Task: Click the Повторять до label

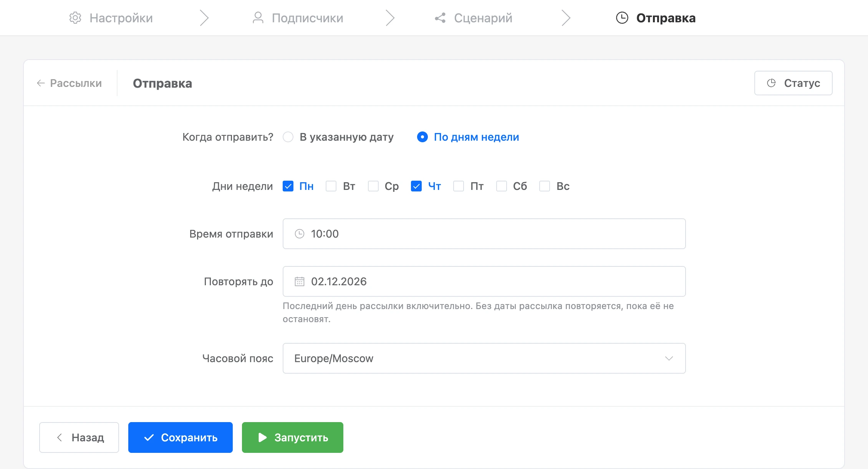Action: (x=239, y=282)
